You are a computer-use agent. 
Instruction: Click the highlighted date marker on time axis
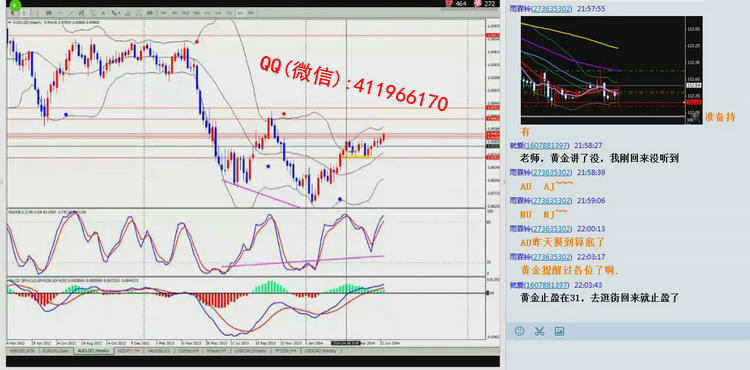pos(346,343)
